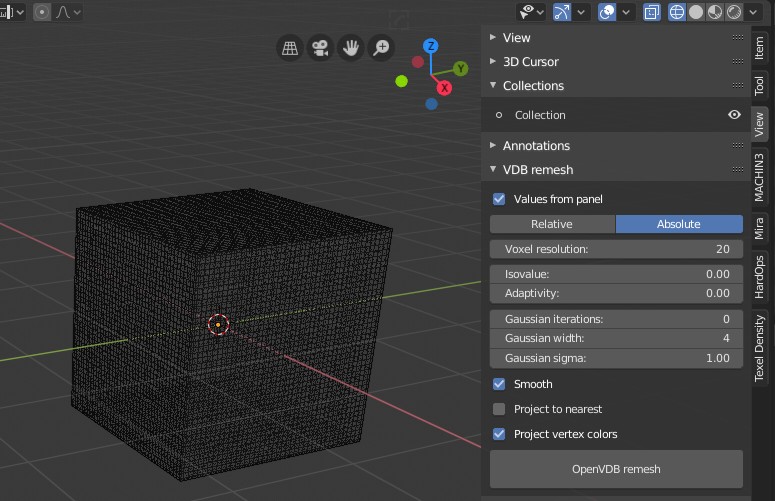The image size is (775, 501).
Task: Toggle proportional editing icon
Action: tap(42, 12)
